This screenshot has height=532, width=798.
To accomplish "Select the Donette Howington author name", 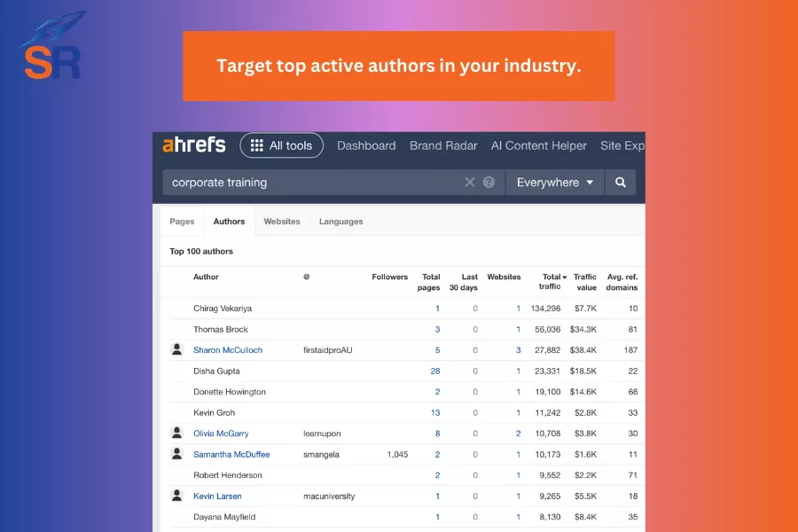I will (x=230, y=392).
